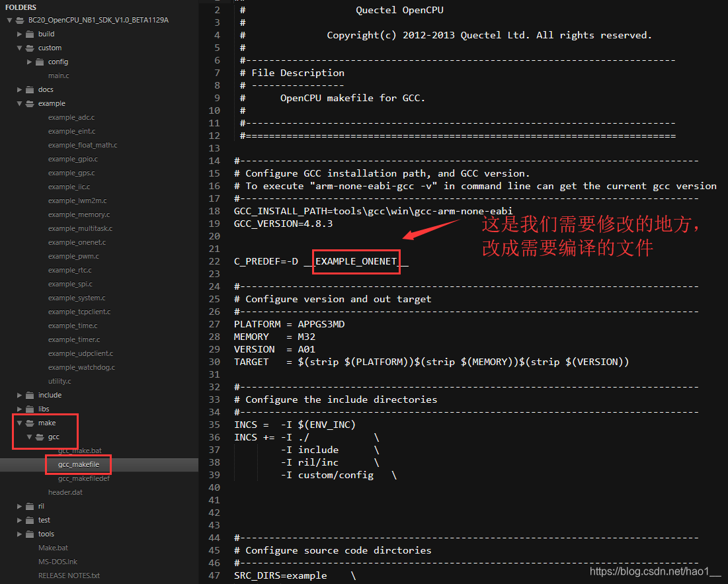Collapse the example folder arrow
This screenshot has width=728, height=584.
tap(19, 104)
